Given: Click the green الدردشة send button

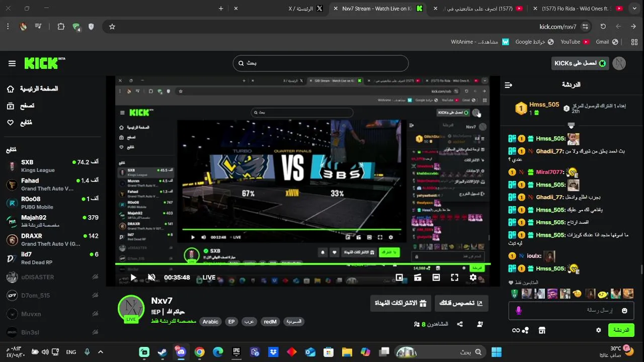Looking at the screenshot, I should point(621,330).
